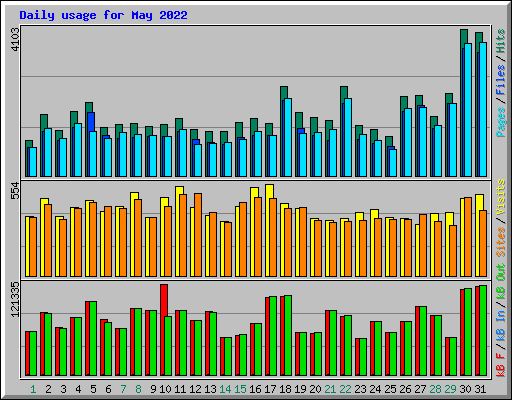Image resolution: width=512 pixels, height=400 pixels.
Task: Click day 18 on the x-axis
Action: point(285,389)
